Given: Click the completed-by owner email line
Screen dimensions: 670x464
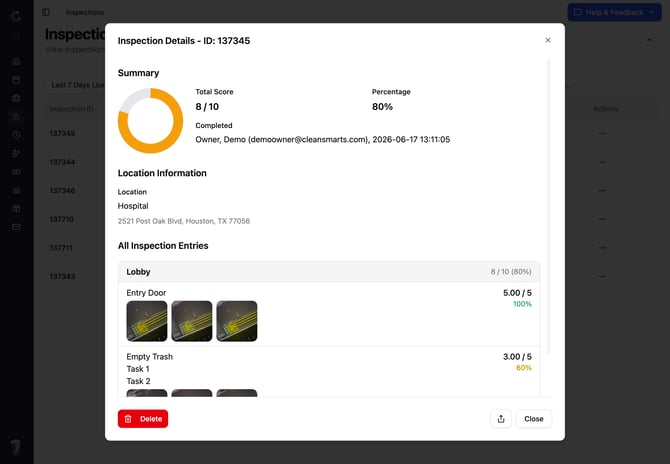Looking at the screenshot, I should 323,139.
